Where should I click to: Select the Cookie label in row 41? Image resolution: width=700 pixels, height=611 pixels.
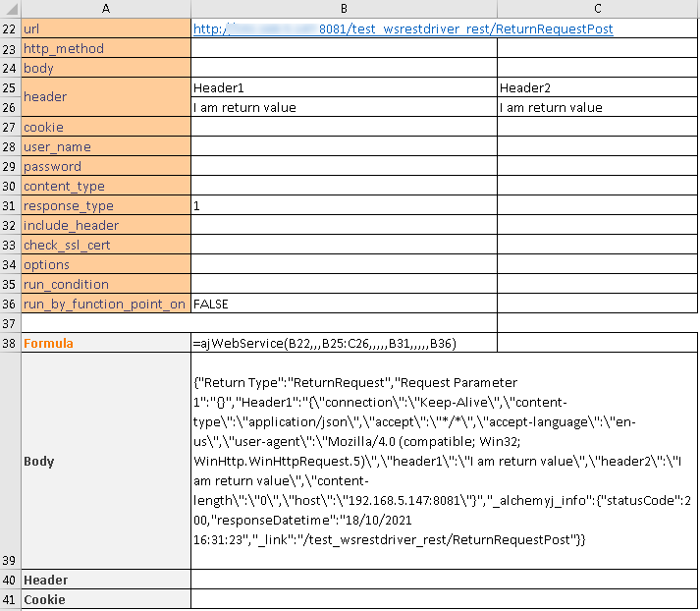(x=105, y=600)
